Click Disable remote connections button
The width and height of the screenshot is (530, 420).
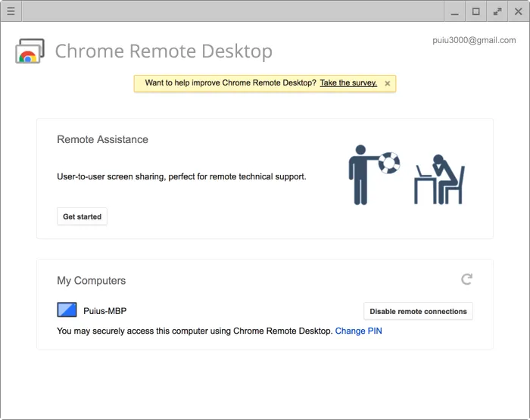(418, 311)
